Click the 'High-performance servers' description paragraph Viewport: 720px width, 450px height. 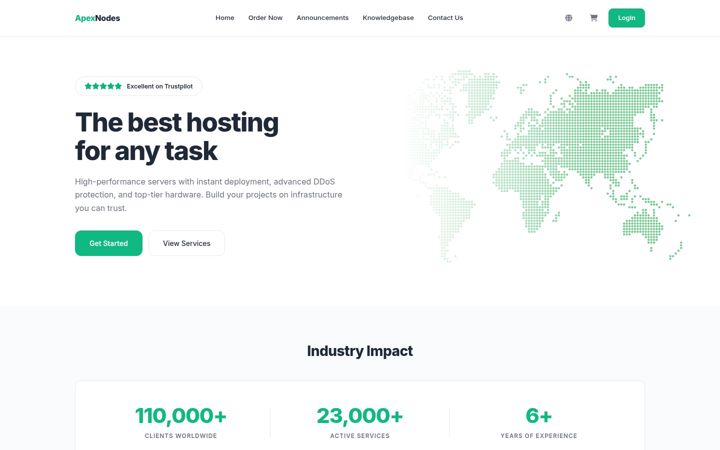point(208,195)
